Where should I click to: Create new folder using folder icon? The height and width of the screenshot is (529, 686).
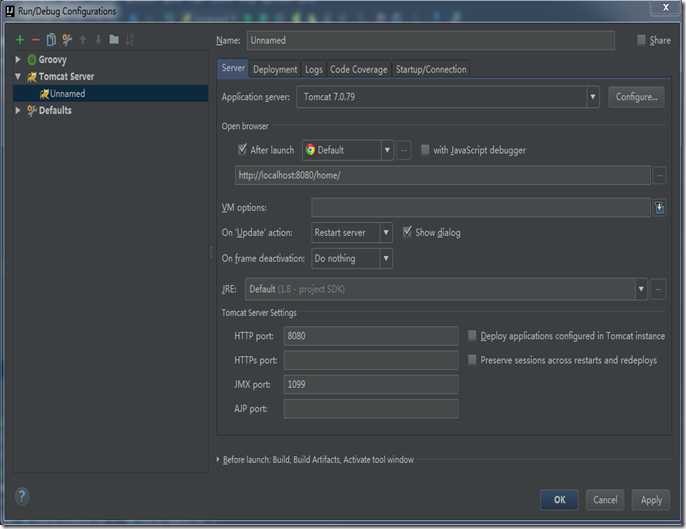click(114, 40)
